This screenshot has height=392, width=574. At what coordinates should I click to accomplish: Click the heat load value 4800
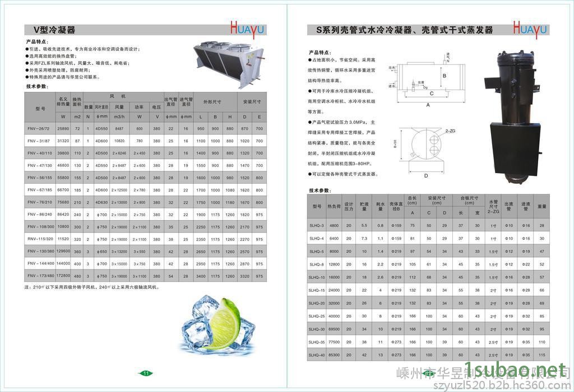(x=334, y=226)
